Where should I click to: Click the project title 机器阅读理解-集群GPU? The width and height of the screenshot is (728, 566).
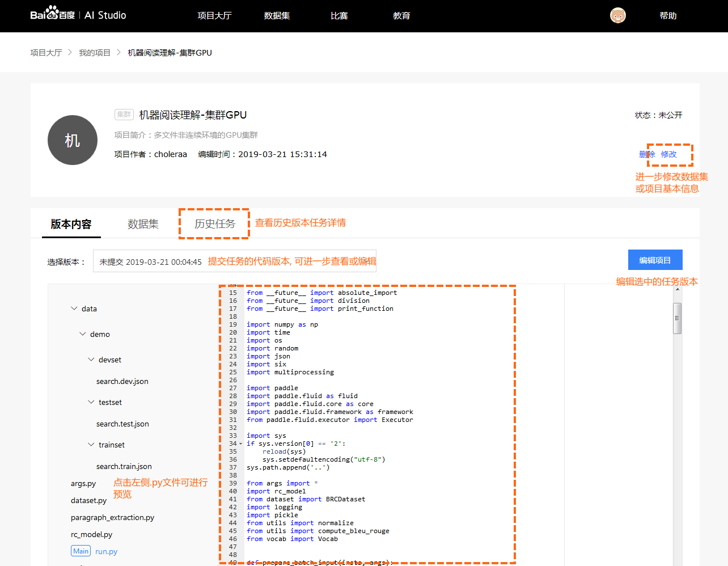tap(193, 115)
